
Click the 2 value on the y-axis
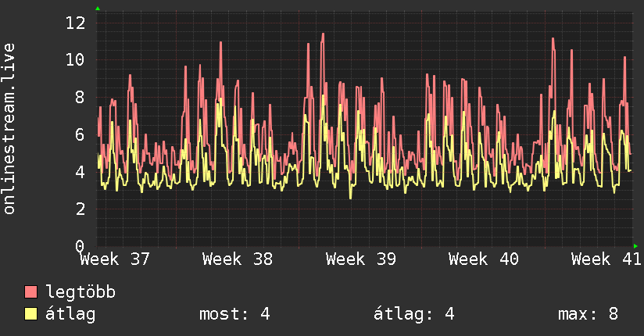click(x=80, y=209)
